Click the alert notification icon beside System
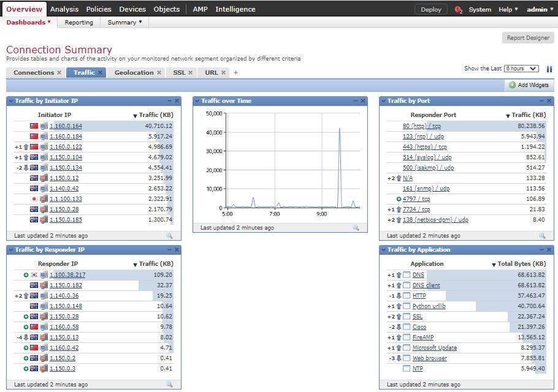The width and height of the screenshot is (558, 392). (459, 10)
